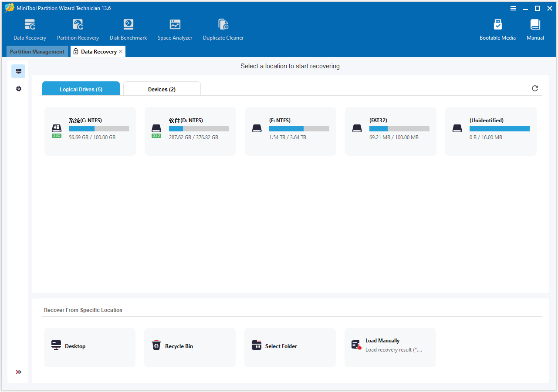Open the hamburger menu in title bar
The image size is (558, 392).
pyautogui.click(x=513, y=8)
